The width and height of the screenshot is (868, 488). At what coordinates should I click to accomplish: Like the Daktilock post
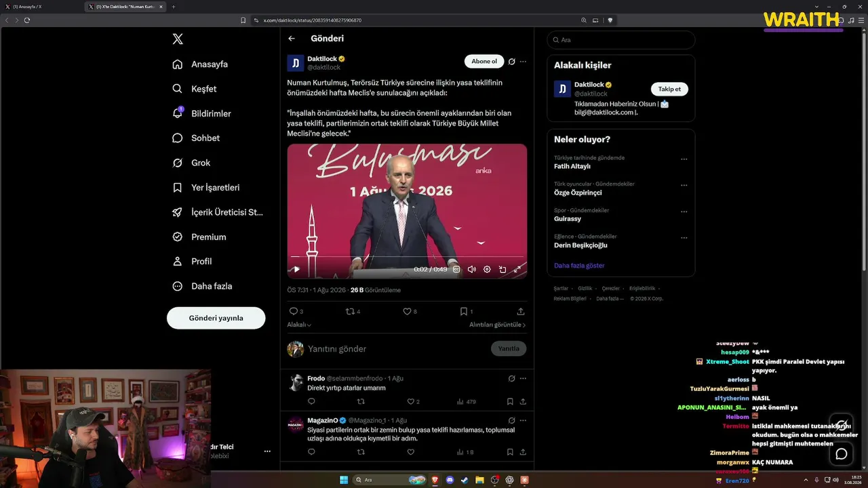pos(408,312)
